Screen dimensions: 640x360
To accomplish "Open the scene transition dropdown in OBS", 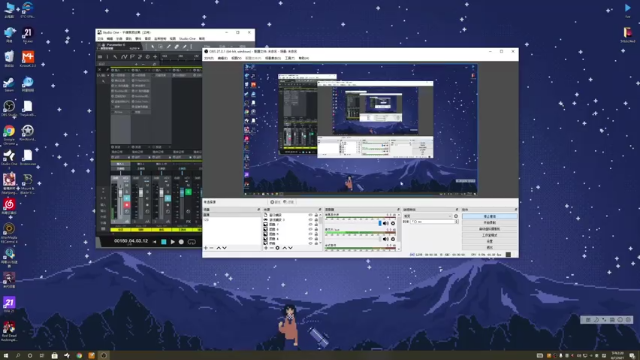I will [x=427, y=216].
